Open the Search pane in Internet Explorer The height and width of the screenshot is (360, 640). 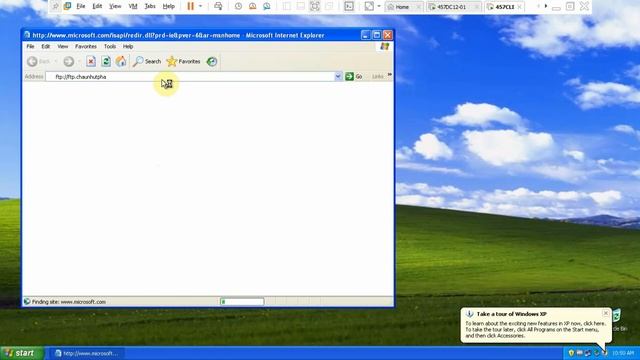pyautogui.click(x=147, y=62)
